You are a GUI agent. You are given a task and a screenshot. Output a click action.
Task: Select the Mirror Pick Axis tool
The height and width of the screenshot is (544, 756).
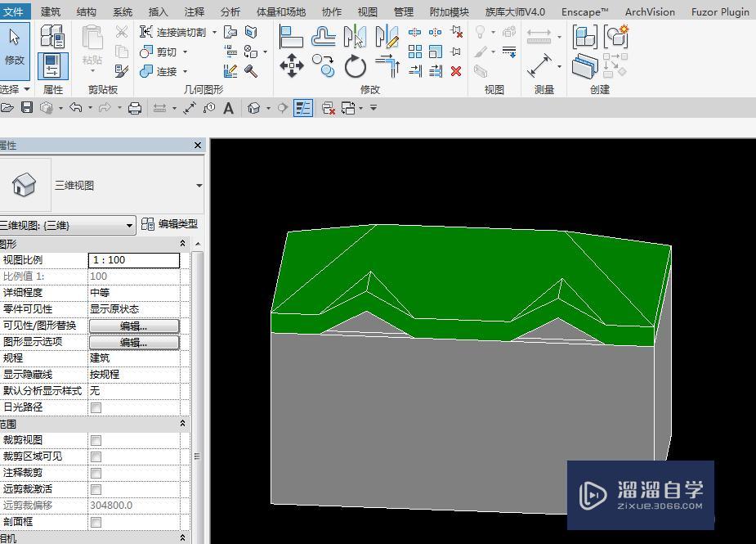355,37
